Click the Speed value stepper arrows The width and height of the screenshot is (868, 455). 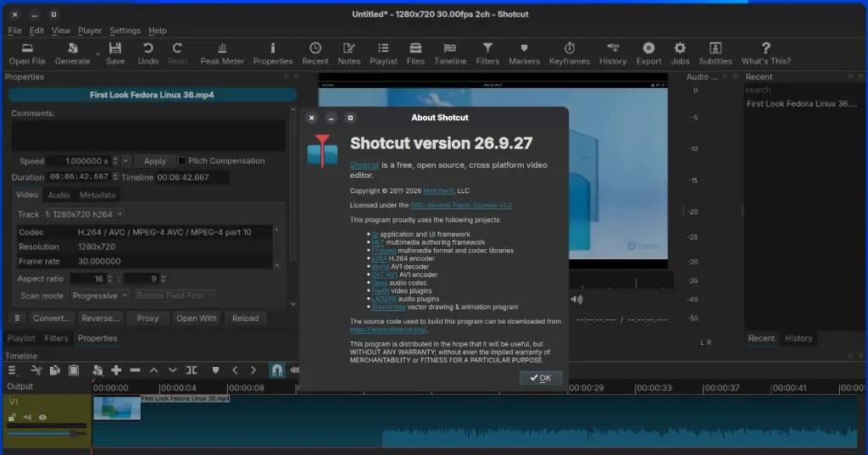point(115,161)
